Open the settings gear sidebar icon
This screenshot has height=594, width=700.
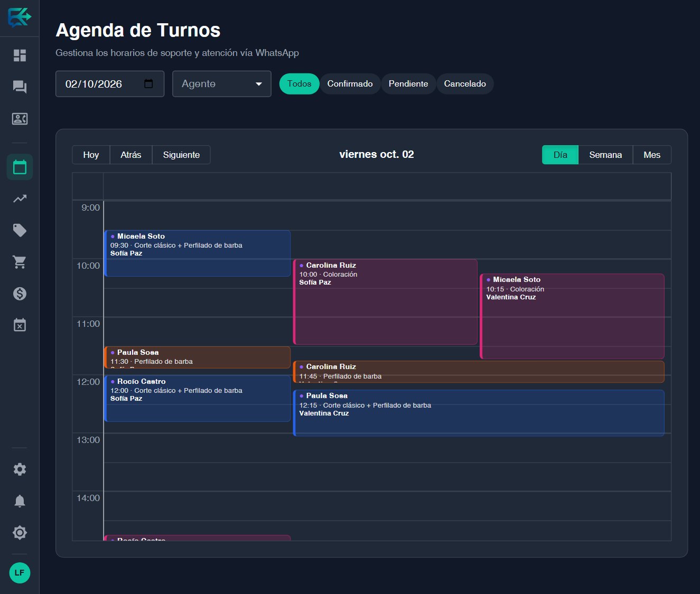tap(20, 469)
